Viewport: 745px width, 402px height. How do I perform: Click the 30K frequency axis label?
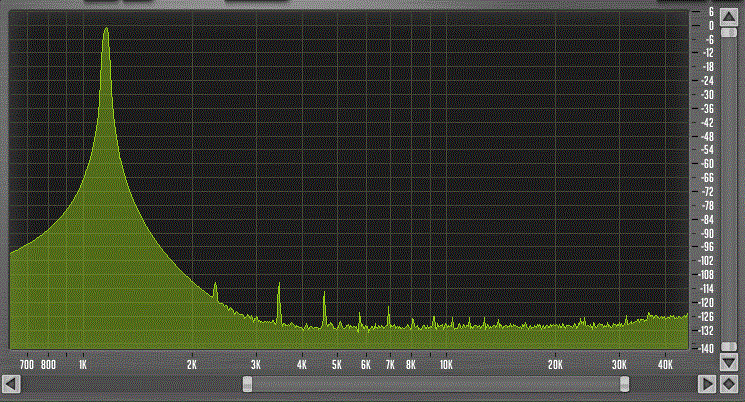[x=619, y=365]
